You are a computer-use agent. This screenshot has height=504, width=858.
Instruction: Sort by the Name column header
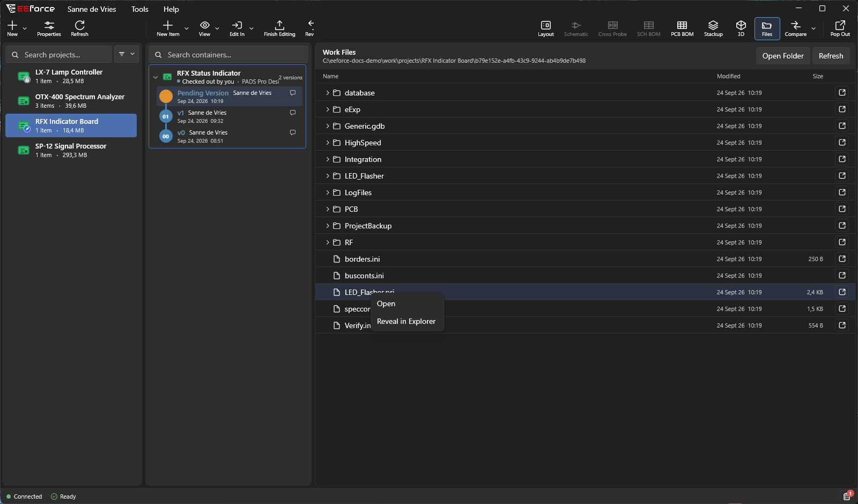330,76
